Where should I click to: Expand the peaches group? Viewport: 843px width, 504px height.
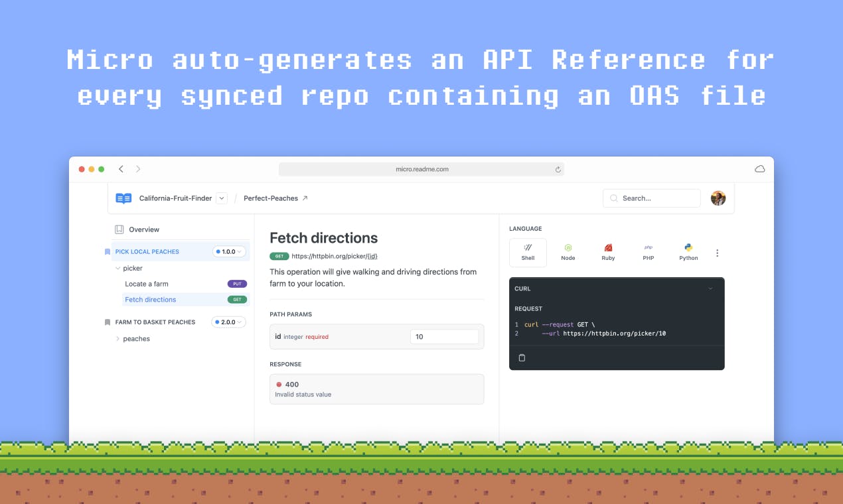click(x=118, y=339)
